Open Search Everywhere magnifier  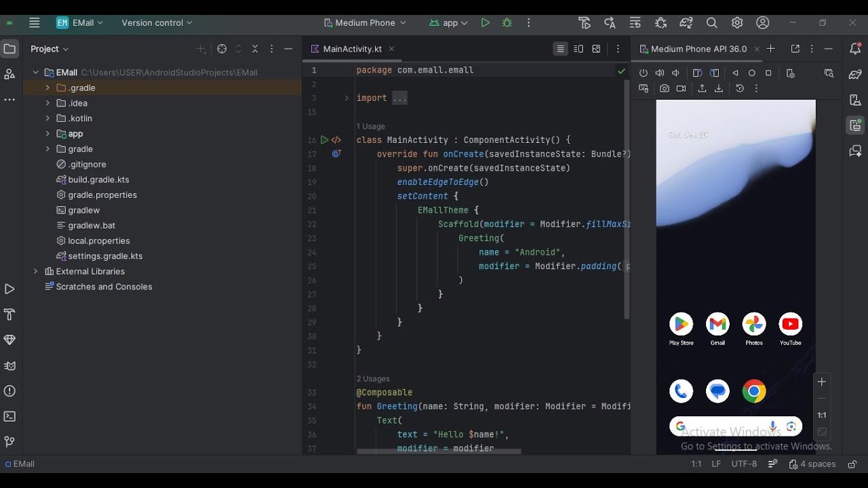711,22
